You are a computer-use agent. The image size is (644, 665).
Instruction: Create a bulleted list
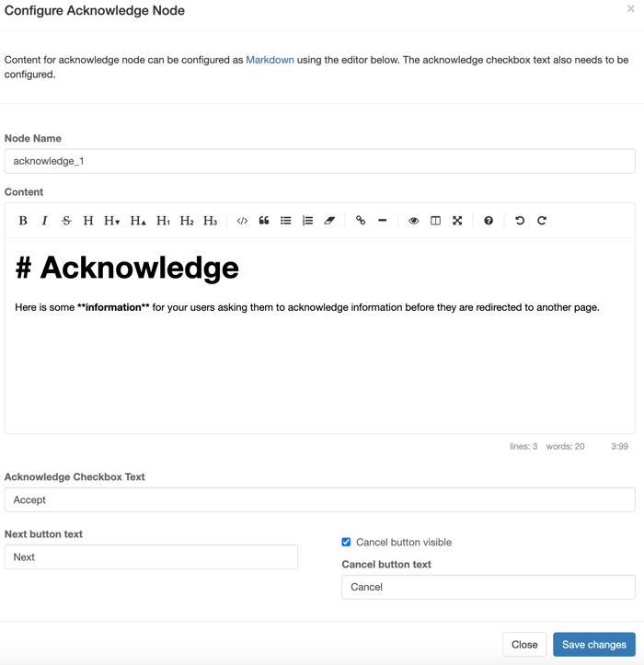click(x=286, y=221)
